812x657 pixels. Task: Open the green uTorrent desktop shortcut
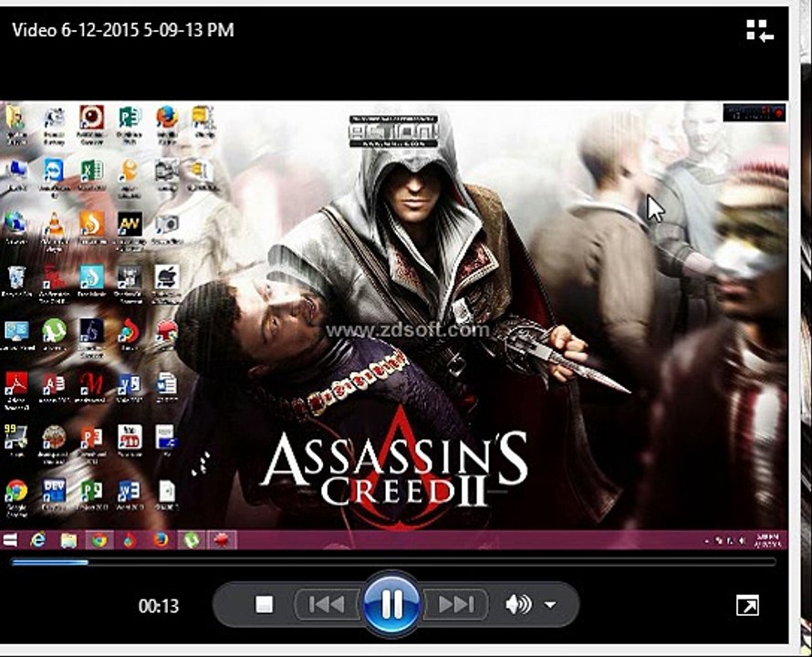(54, 335)
